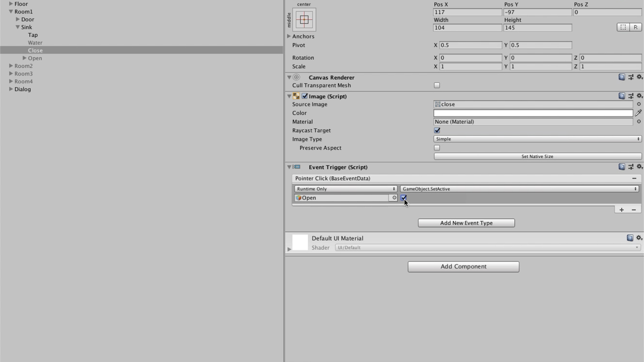Click the Color eyedropper picker icon
The width and height of the screenshot is (644, 362).
pos(638,113)
